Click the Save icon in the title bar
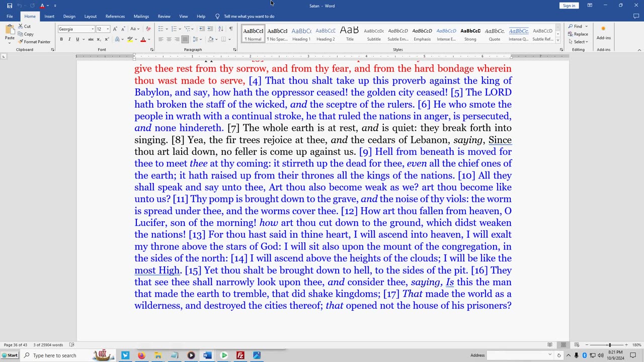 (10, 6)
